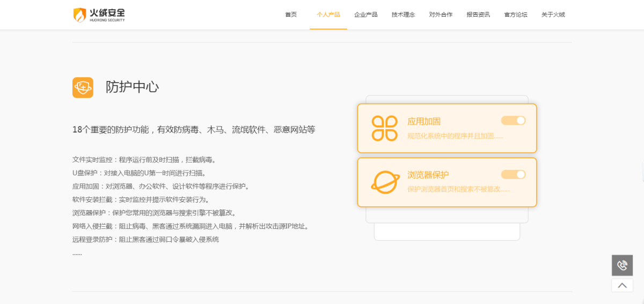Select the 个人产品 navigation tab
644x304 pixels.
[328, 14]
